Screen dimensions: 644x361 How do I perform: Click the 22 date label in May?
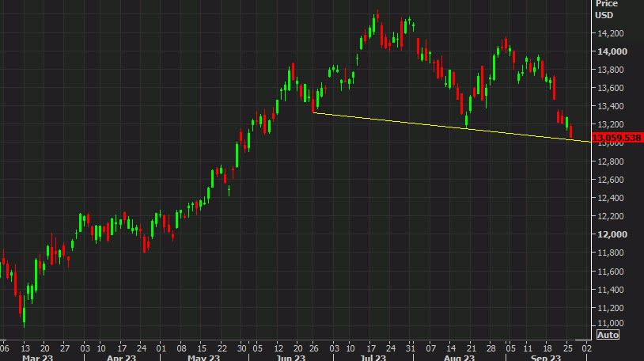(x=222, y=348)
